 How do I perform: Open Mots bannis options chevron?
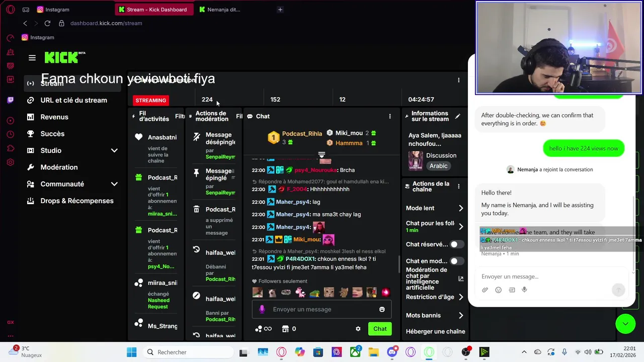tap(461, 315)
